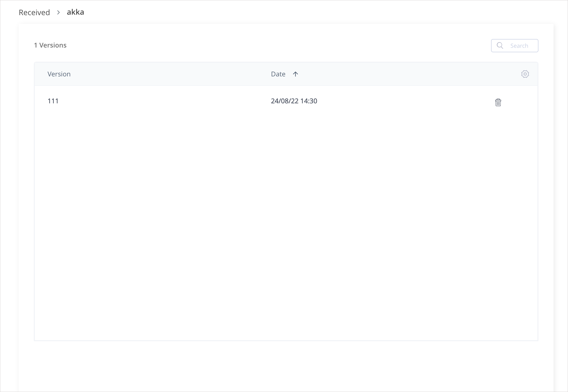Toggle Date sort order to descending
Viewport: 568px width, 392px height.
tap(295, 74)
